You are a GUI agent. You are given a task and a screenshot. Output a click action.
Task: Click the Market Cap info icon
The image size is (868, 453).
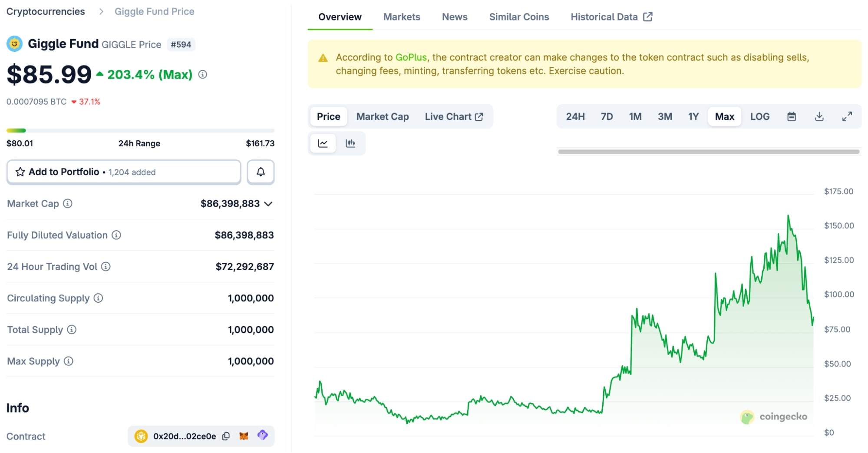[68, 203]
